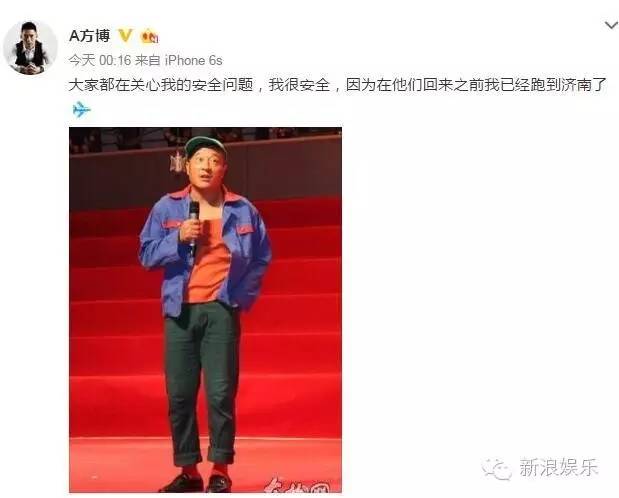Image resolution: width=619 pixels, height=498 pixels.
Task: Click the iPhone 6s source link
Action: point(193,60)
